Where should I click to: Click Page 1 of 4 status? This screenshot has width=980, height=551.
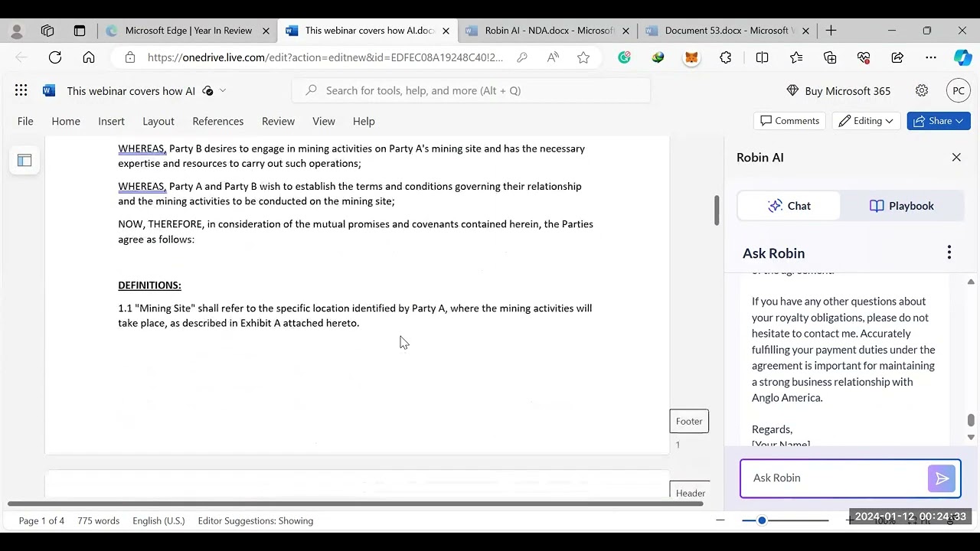click(41, 520)
